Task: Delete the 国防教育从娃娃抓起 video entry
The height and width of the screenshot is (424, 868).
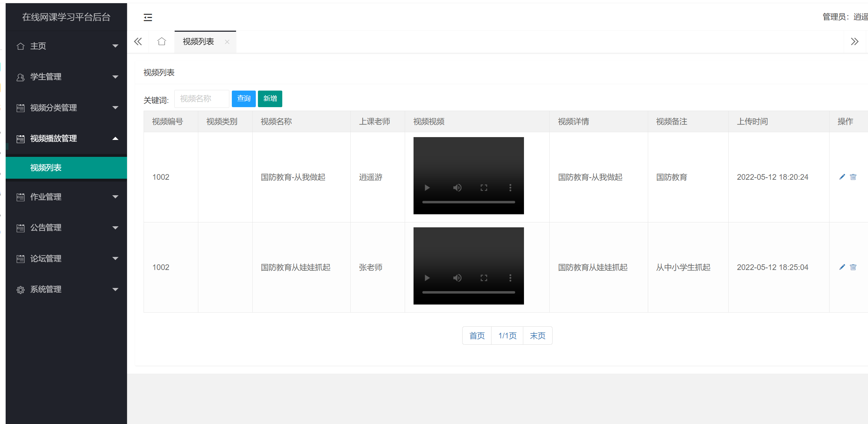Action: (854, 267)
